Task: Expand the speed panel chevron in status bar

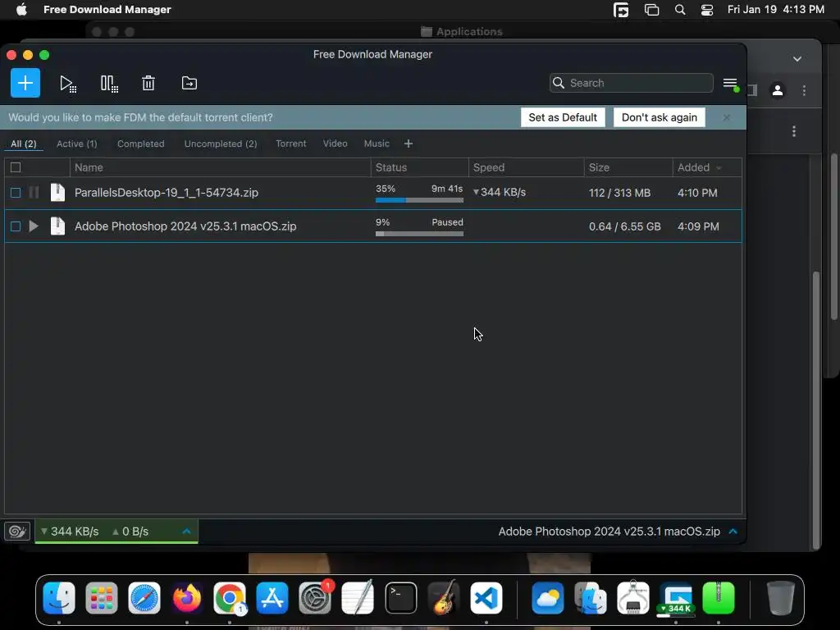Action: pyautogui.click(x=186, y=532)
